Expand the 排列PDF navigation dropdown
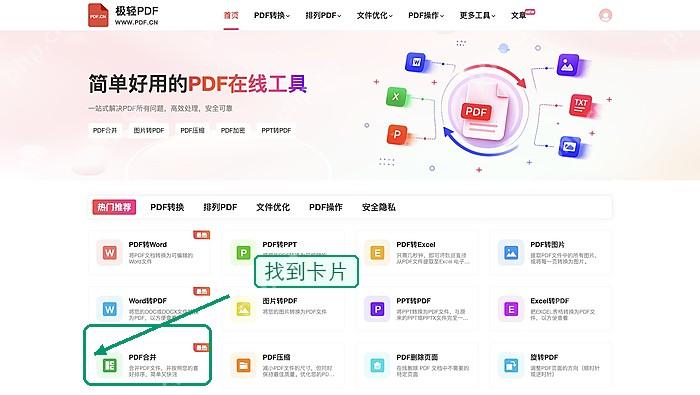The width and height of the screenshot is (700, 395). pyautogui.click(x=323, y=15)
